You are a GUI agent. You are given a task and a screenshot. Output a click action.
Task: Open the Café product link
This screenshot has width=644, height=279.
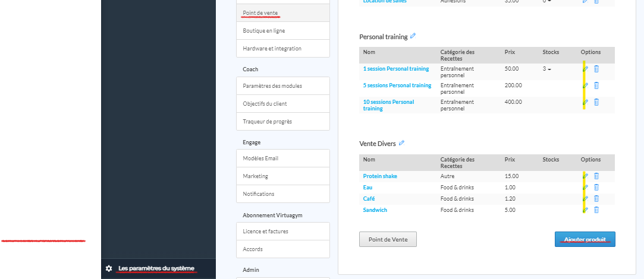coord(369,199)
